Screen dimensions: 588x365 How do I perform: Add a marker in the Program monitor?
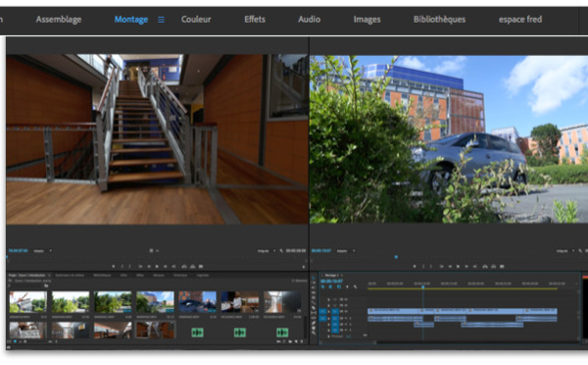[x=415, y=266]
